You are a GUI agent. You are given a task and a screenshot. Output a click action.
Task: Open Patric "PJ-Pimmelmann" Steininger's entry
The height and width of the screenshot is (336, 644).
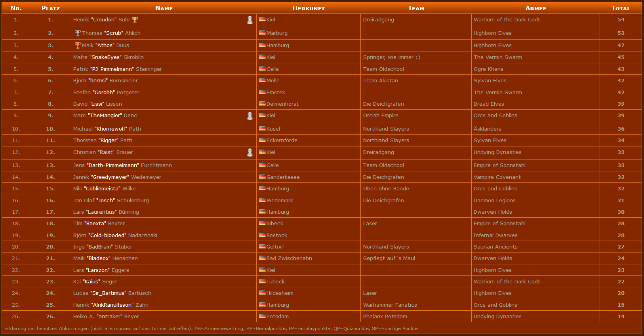[x=118, y=69]
